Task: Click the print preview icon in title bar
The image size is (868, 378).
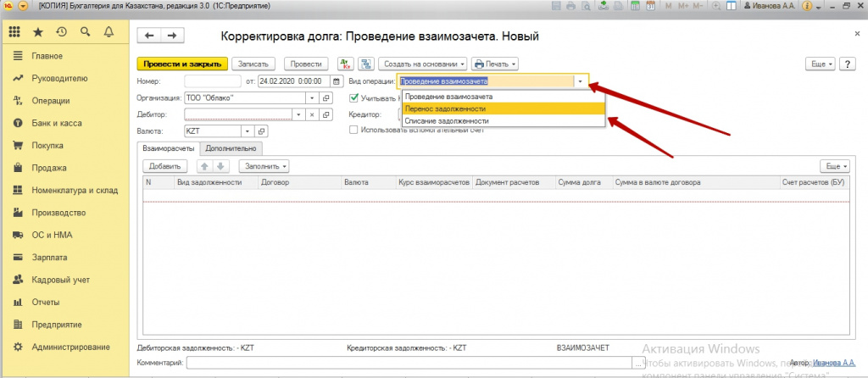Action: 587,6
